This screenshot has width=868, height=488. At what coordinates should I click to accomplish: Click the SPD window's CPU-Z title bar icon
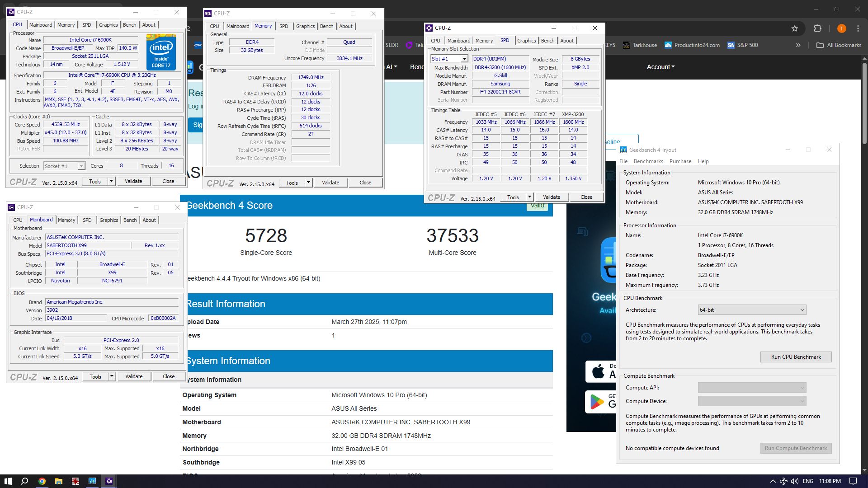(x=429, y=28)
